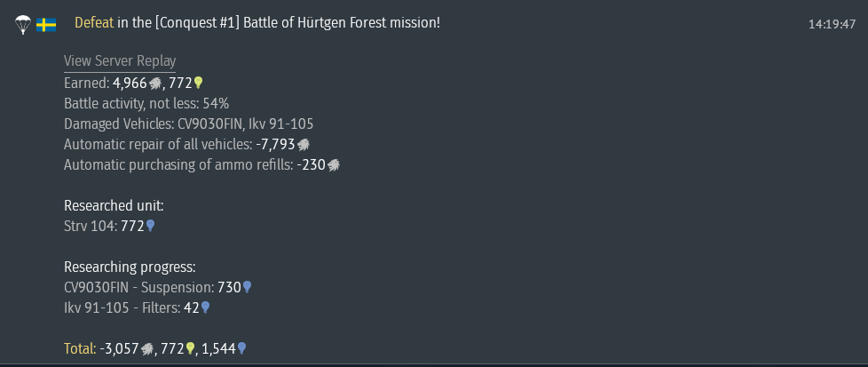Click the blue research bulb next to Strv 104

click(150, 226)
